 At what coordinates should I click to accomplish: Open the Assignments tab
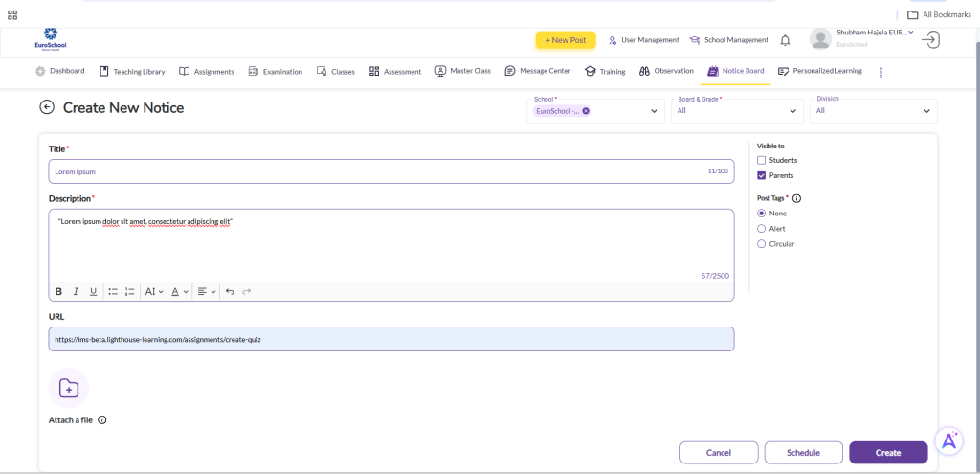pos(206,71)
